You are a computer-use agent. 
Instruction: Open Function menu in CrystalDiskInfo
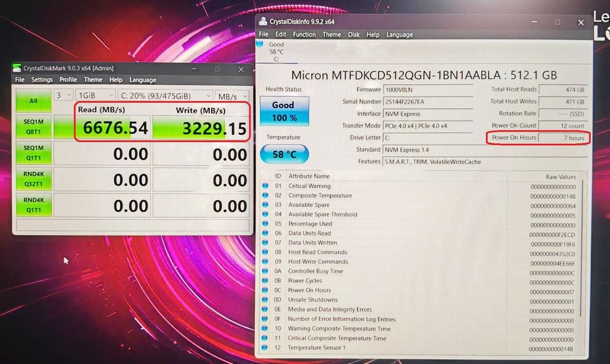tap(304, 34)
